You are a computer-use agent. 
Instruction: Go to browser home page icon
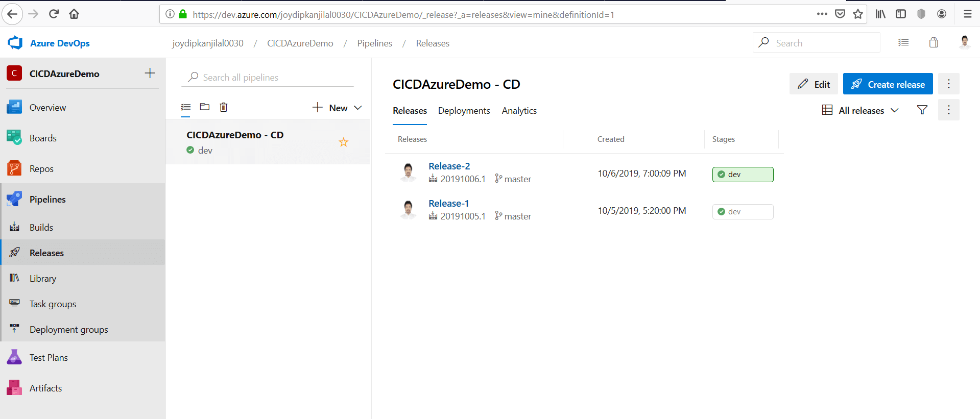pyautogui.click(x=74, y=14)
